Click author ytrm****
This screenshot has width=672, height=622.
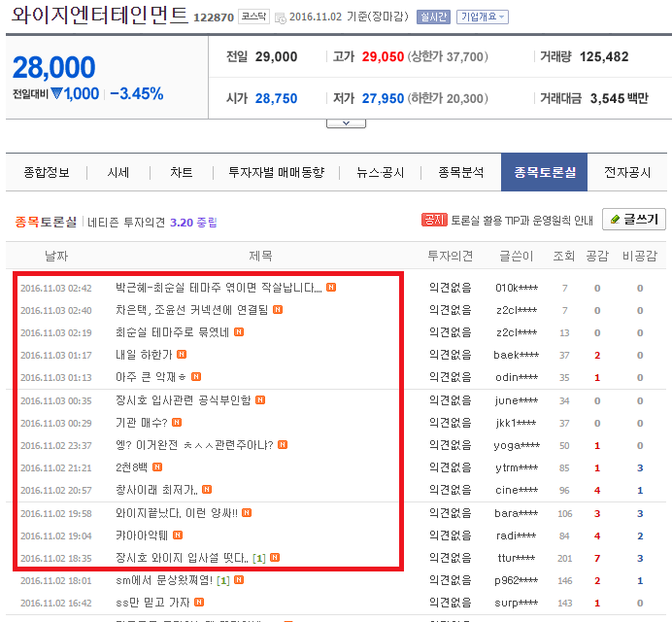click(517, 468)
